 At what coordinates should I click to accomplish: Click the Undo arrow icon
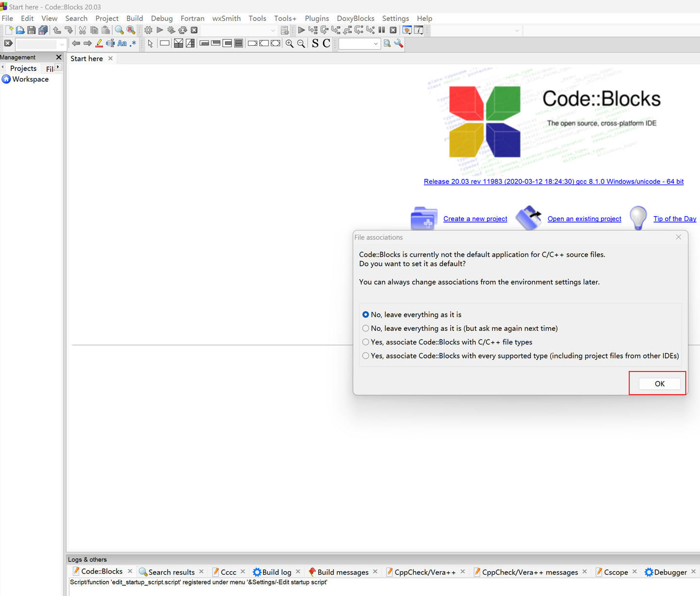[56, 30]
